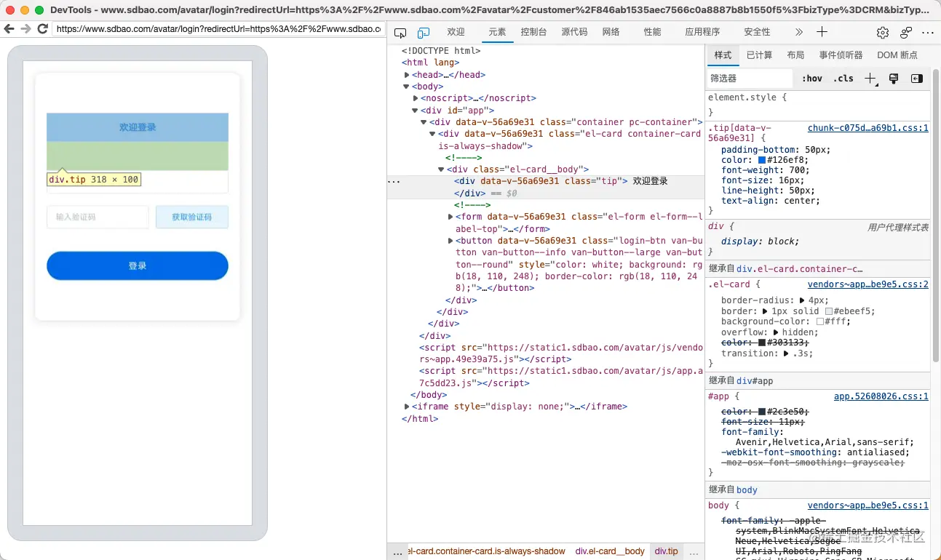The height and width of the screenshot is (560, 941).
Task: Click the #126ef8 blue color swatch
Action: click(762, 160)
